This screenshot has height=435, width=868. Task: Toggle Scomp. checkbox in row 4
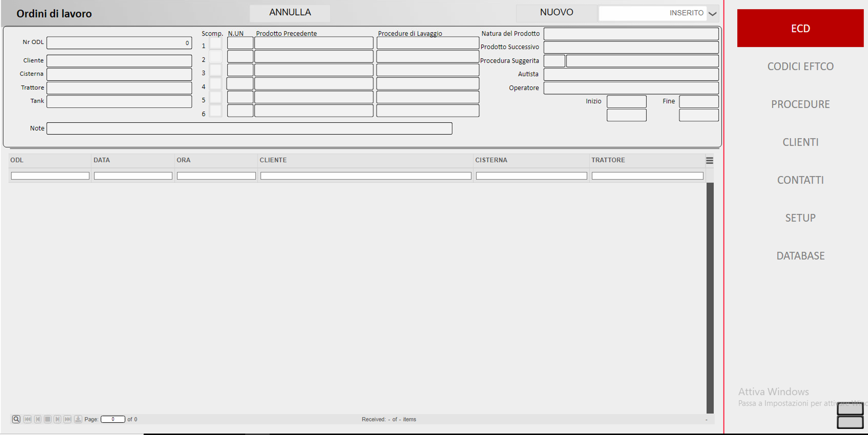click(x=215, y=84)
